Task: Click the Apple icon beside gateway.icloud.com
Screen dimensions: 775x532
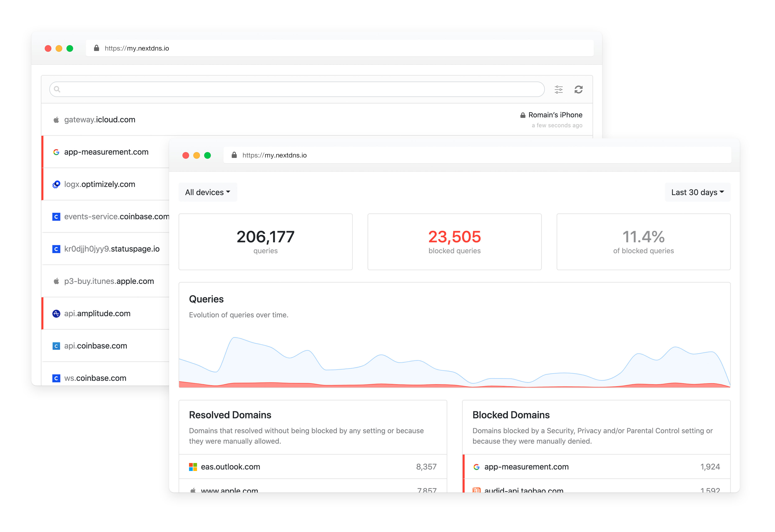Action: pyautogui.click(x=56, y=120)
